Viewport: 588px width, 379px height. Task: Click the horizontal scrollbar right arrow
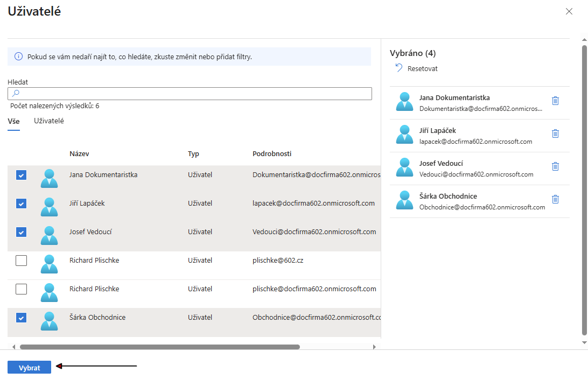tap(374, 347)
